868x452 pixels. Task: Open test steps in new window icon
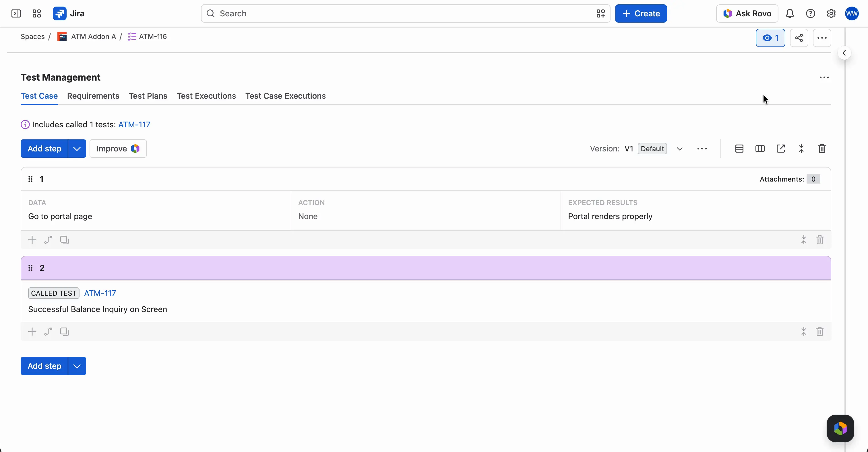point(781,149)
